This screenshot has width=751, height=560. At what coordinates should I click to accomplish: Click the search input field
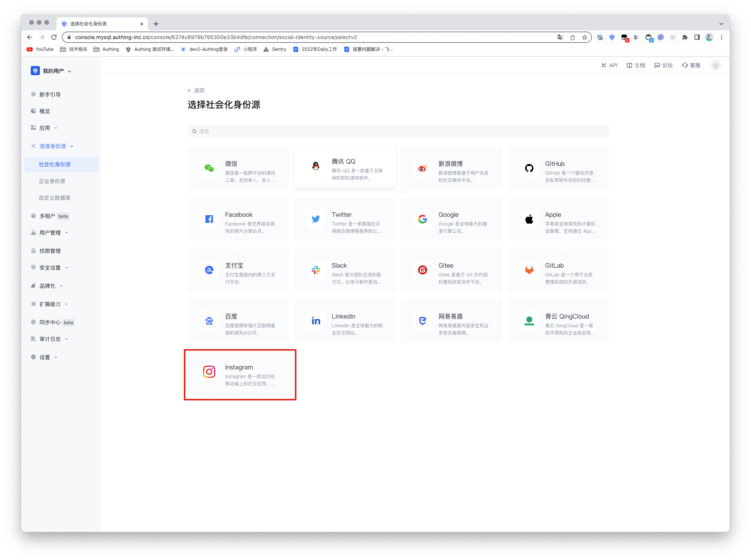(398, 131)
